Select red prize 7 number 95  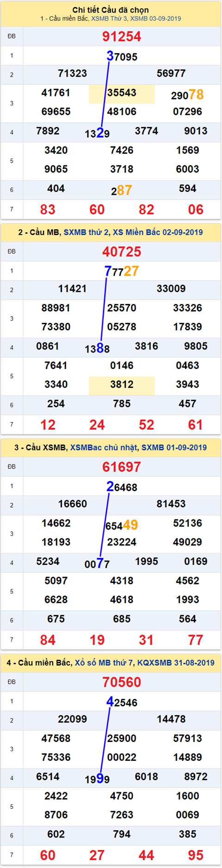click(196, 856)
